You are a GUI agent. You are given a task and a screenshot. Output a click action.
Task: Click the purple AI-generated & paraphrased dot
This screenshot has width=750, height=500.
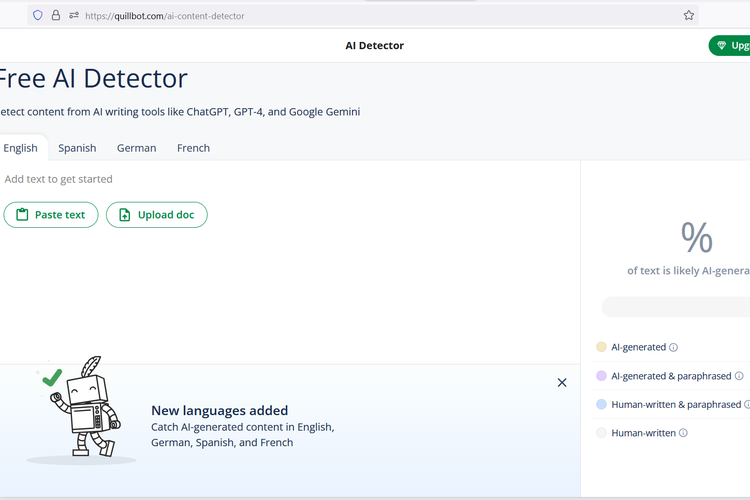(601, 376)
